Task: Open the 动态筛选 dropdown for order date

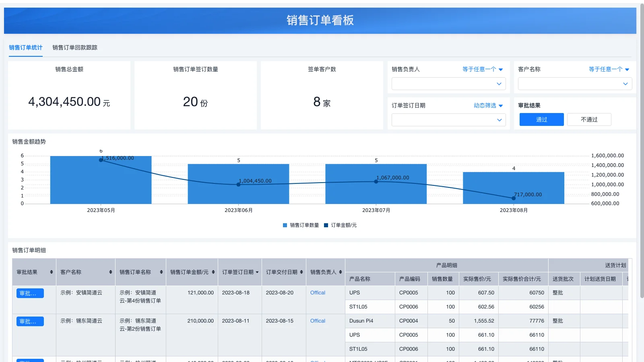Action: [x=487, y=105]
